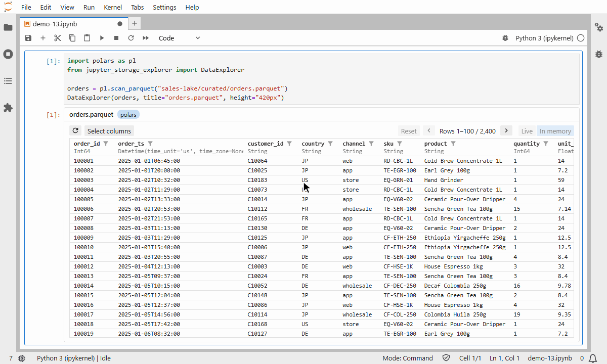Open the View menu
The image size is (607, 364).
67,7
